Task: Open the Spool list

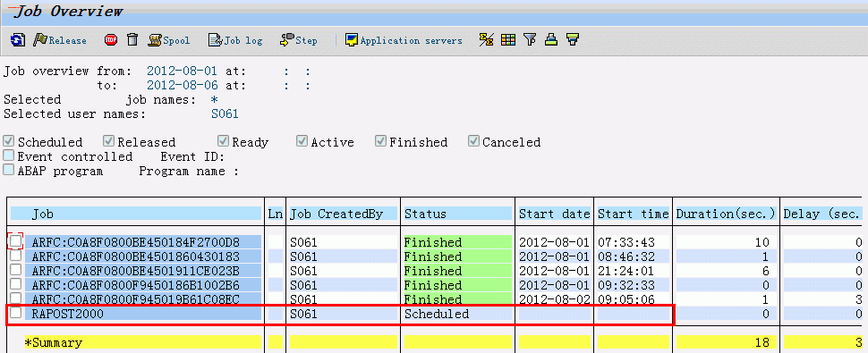Action: (x=169, y=40)
